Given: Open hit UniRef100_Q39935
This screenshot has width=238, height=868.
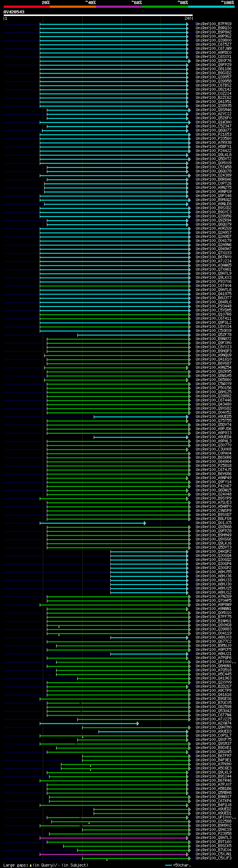Looking at the screenshot, I should click(213, 106).
